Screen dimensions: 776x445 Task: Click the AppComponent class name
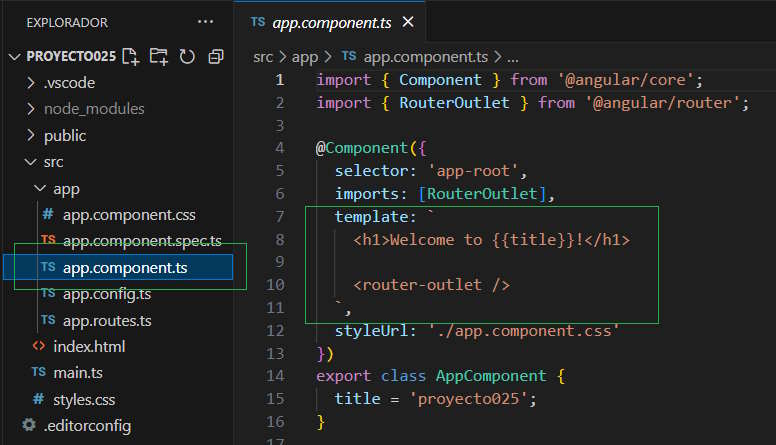click(491, 376)
